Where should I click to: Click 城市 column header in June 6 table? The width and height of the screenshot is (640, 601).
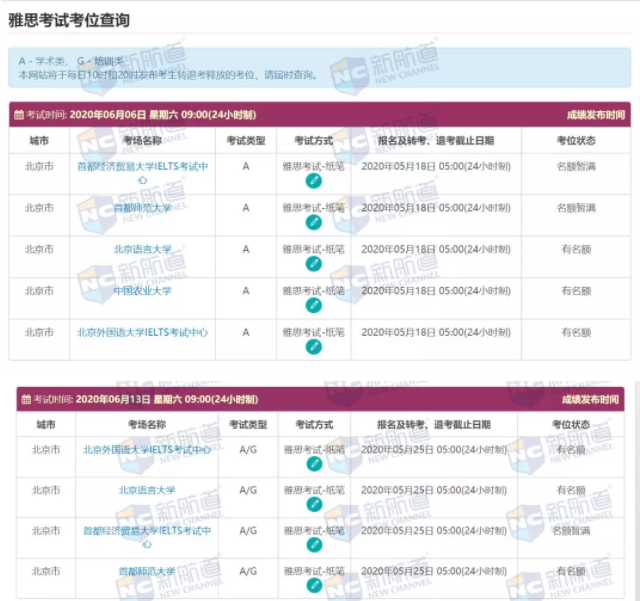[x=39, y=141]
